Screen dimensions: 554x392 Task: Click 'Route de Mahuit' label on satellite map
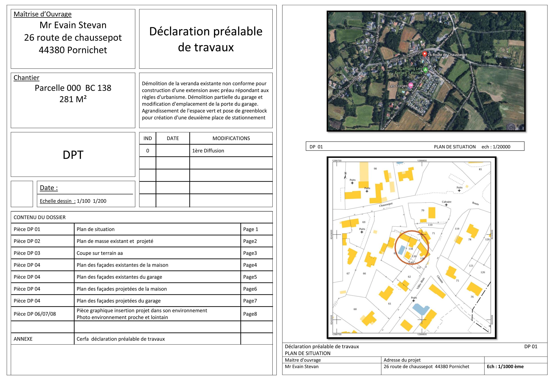pos(376,40)
